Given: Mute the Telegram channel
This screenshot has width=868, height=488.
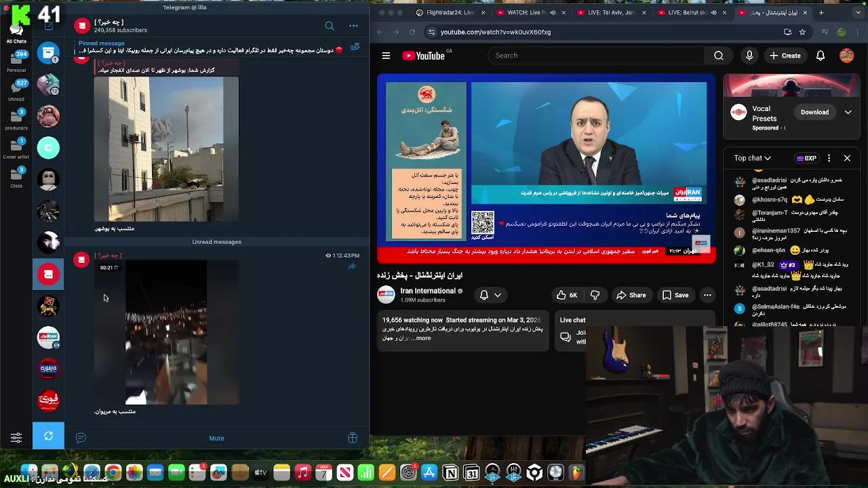Looking at the screenshot, I should (x=216, y=438).
